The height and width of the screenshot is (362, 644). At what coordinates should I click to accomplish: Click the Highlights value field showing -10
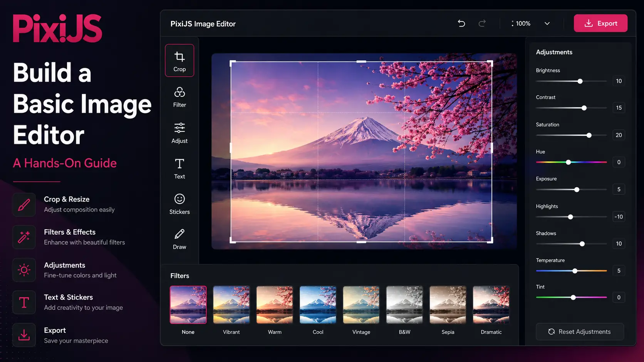[x=619, y=217]
